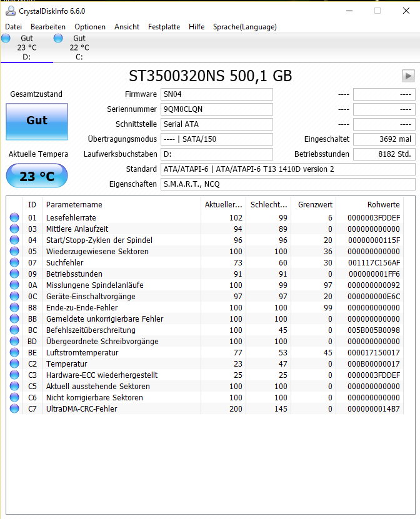Select raw value 0000000014B7 of UltraDMA-CRC-Fehler
The width and height of the screenshot is (420, 519).
[374, 409]
